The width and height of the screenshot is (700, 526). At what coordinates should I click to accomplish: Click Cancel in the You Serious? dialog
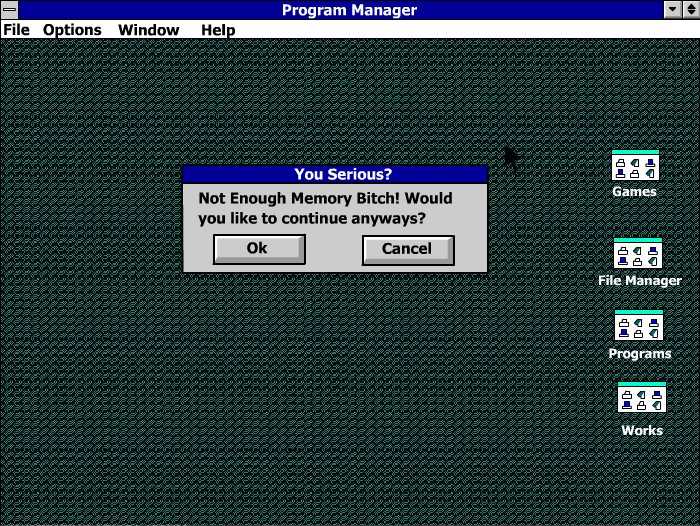408,250
